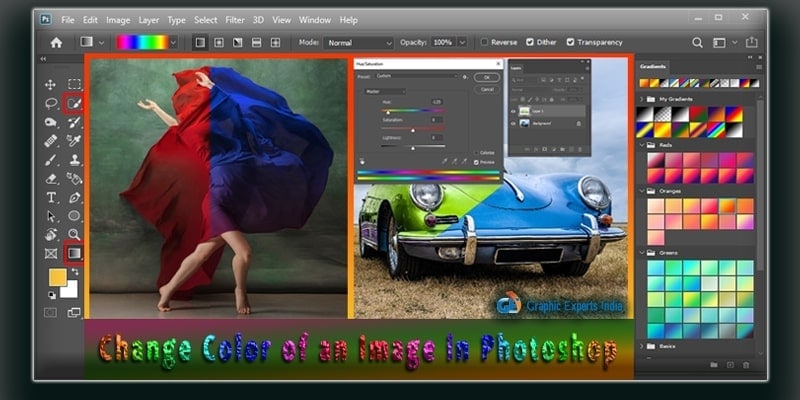Enable the Reverse checkbox

pos(484,42)
